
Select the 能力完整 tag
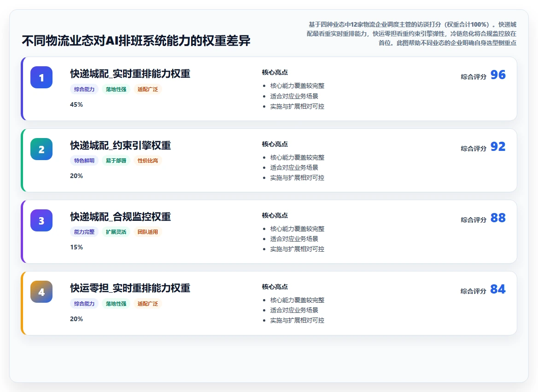pos(84,232)
